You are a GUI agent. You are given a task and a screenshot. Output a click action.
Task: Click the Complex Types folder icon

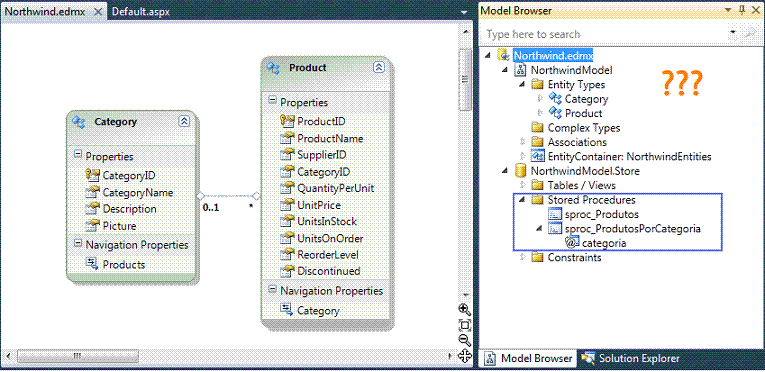[537, 128]
